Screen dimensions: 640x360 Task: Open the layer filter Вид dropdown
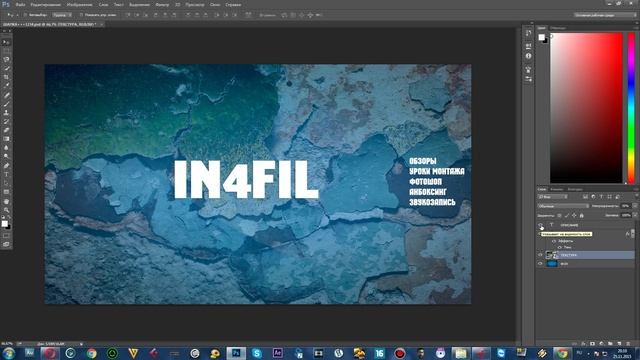(x=552, y=197)
